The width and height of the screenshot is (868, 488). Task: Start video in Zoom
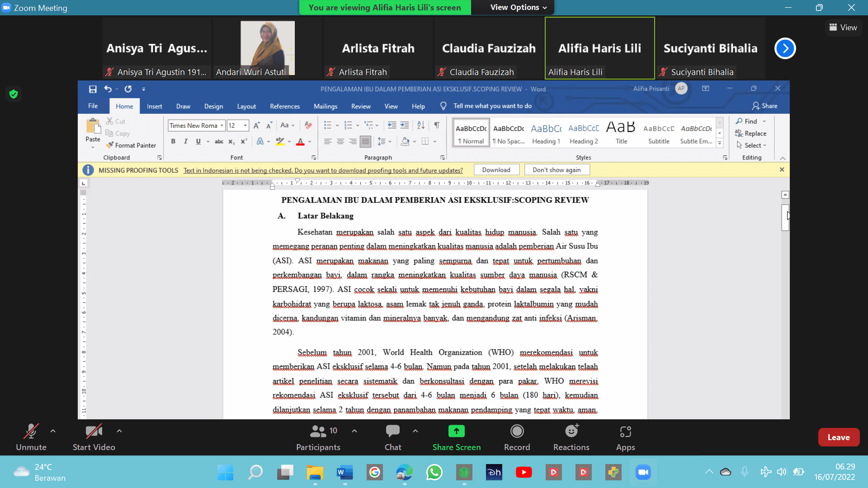point(94,437)
